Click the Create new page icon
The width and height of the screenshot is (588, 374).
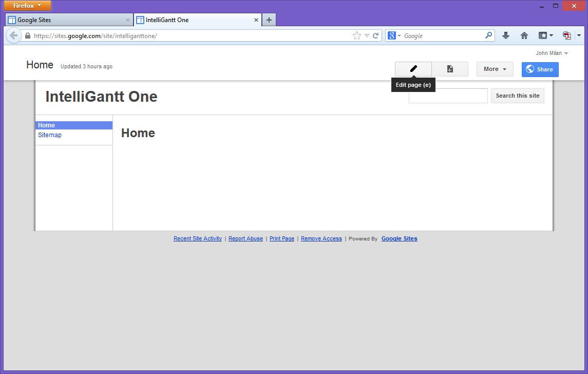450,68
